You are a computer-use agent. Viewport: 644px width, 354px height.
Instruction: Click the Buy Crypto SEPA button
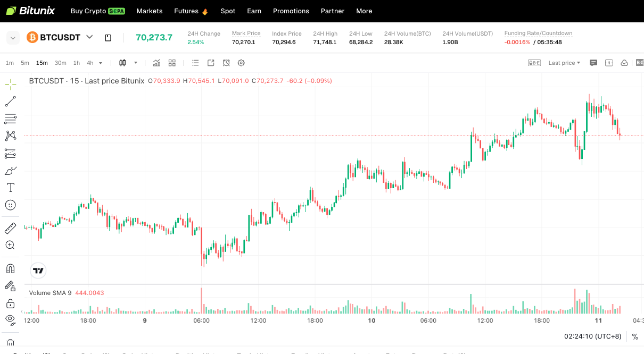pyautogui.click(x=98, y=11)
